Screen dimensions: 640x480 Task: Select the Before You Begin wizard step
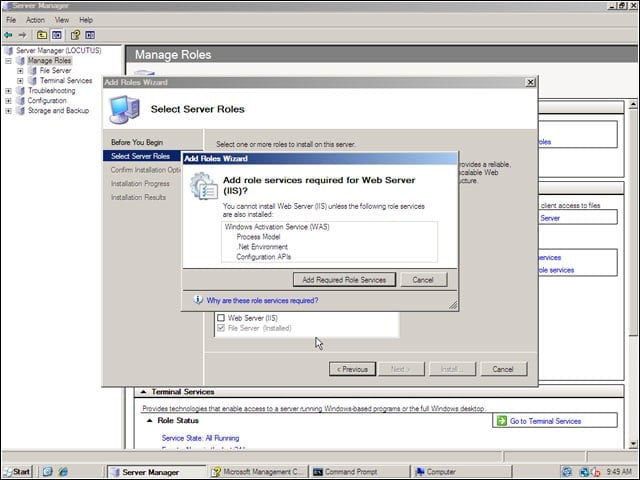point(137,142)
